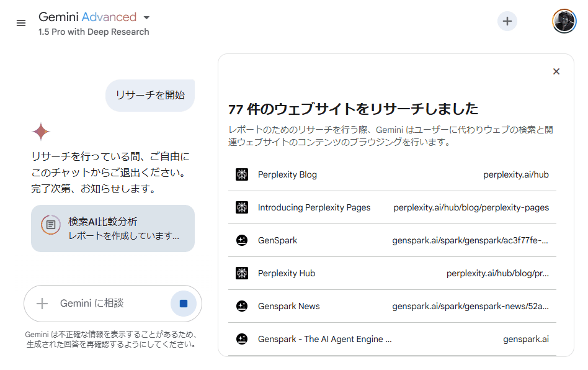Viewport: 588px width, 370px height.
Task: Click Genspark icon beside AI Agent Engine row
Action: [242, 339]
